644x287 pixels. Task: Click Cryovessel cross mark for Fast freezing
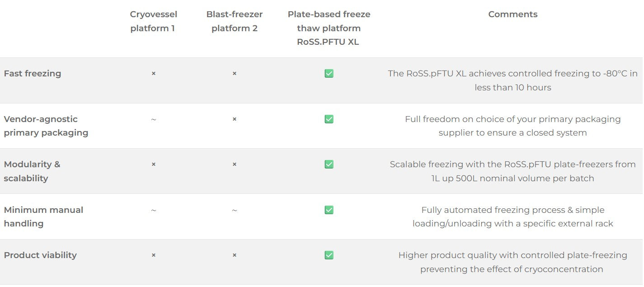click(x=154, y=74)
